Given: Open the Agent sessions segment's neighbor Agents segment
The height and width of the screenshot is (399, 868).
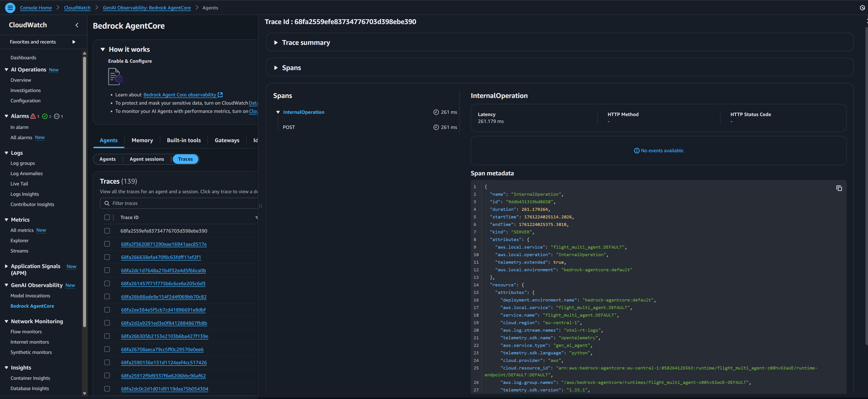Looking at the screenshot, I should [x=108, y=159].
